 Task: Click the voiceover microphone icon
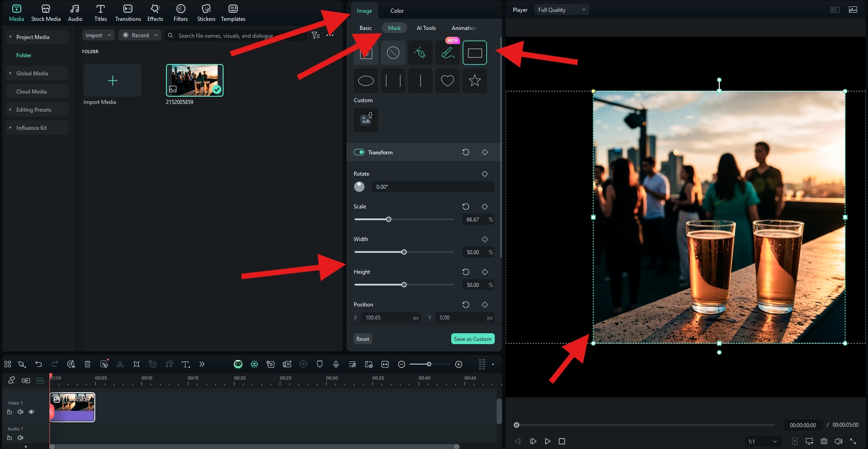(x=336, y=364)
